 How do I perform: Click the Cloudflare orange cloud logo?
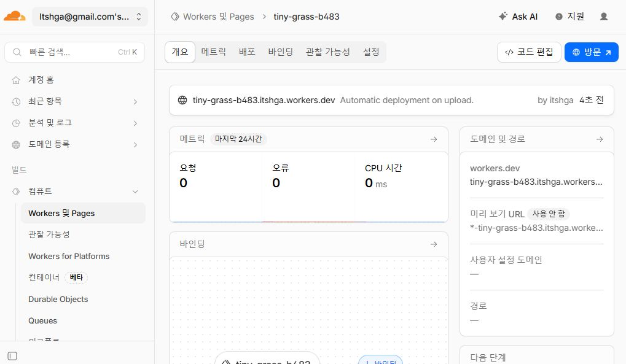(x=14, y=17)
